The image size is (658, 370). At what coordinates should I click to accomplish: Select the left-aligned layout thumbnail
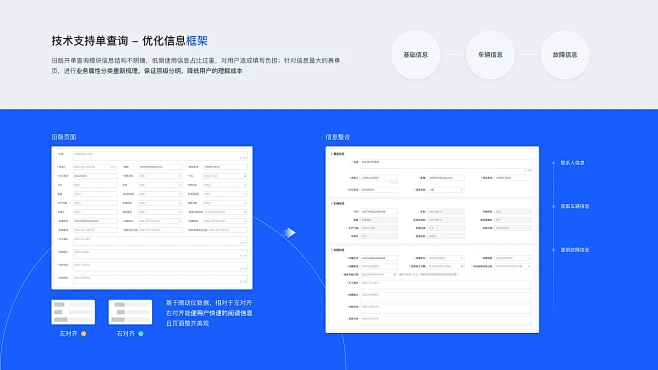click(x=73, y=312)
